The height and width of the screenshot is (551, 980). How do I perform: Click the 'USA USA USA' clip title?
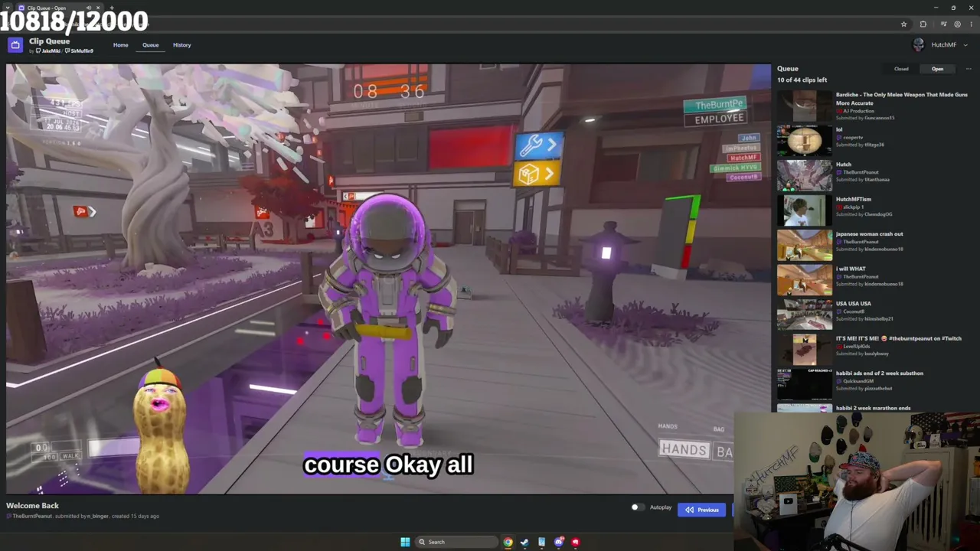point(853,304)
